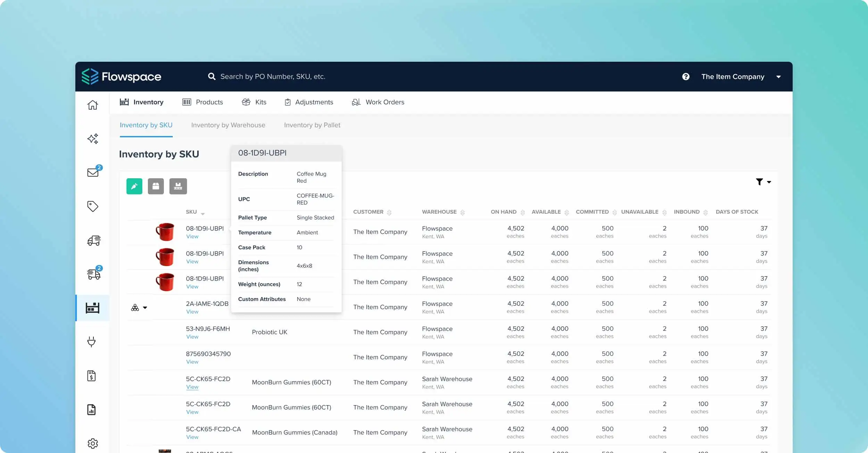This screenshot has width=868, height=453.
Task: Click the MoonBurn Gummies (Canada) description
Action: [295, 433]
